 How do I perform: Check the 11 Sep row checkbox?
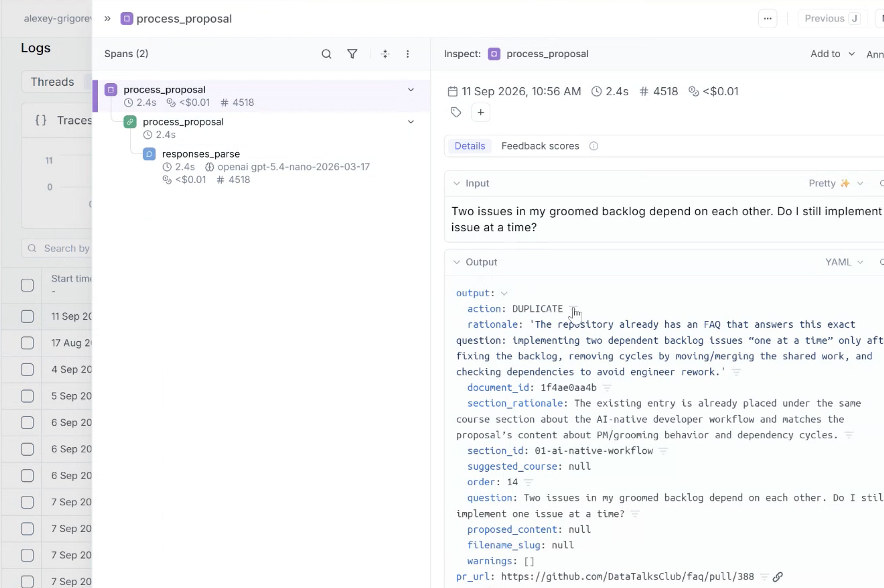coord(27,317)
